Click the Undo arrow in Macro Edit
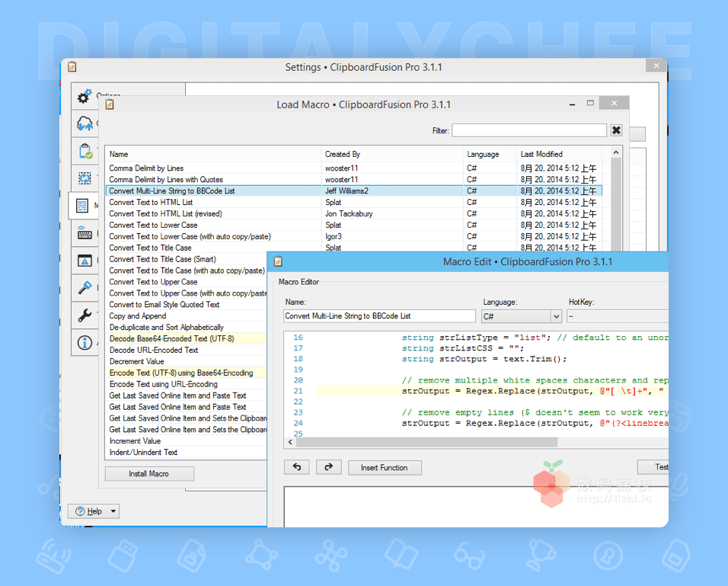 297,467
